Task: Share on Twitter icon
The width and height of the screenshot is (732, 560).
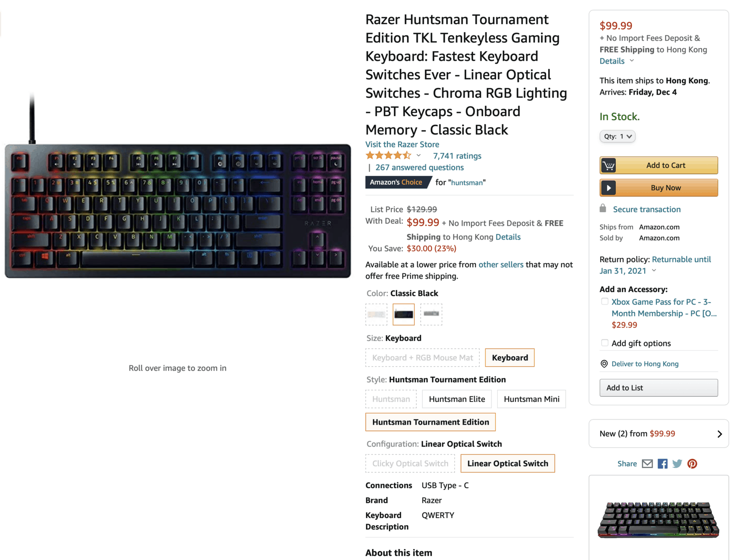Action: click(677, 464)
